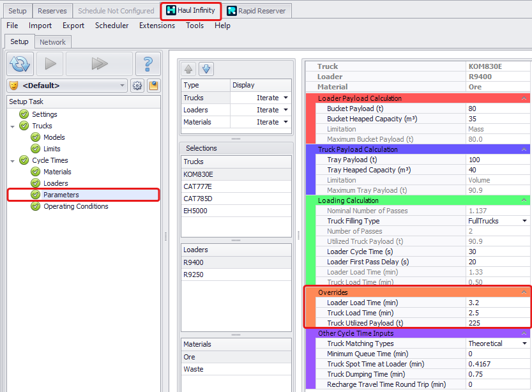Collapse the Cycle Times tree node
This screenshot has width=532, height=392.
(13, 160)
